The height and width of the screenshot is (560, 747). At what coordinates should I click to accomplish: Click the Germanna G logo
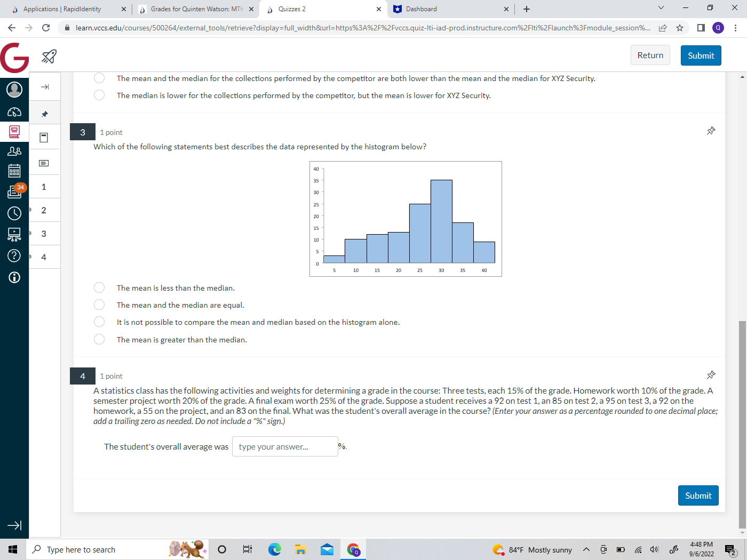pyautogui.click(x=14, y=57)
